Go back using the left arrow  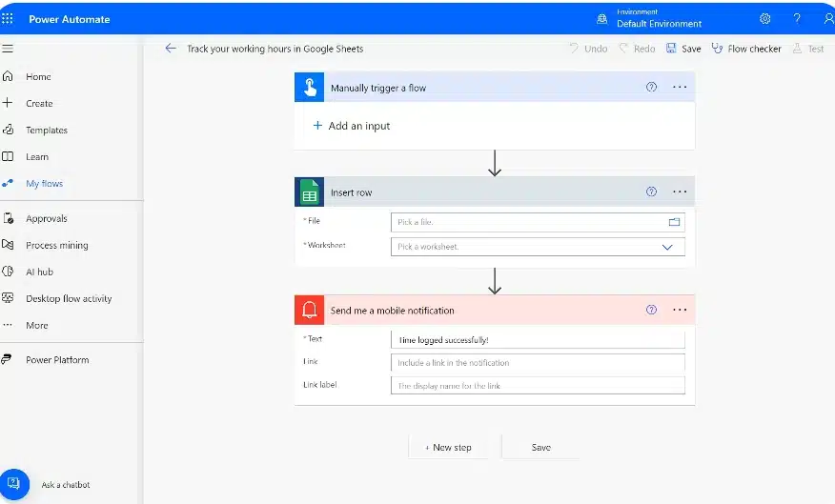[171, 49]
